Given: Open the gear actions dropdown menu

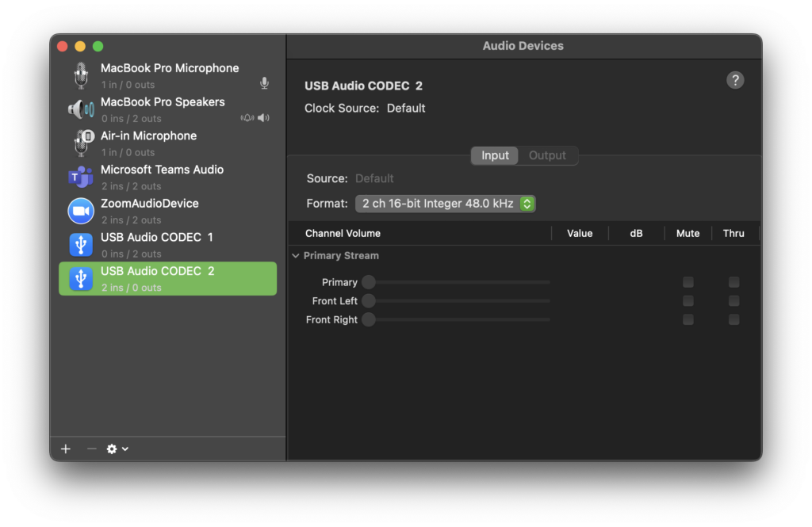Looking at the screenshot, I should [x=117, y=449].
